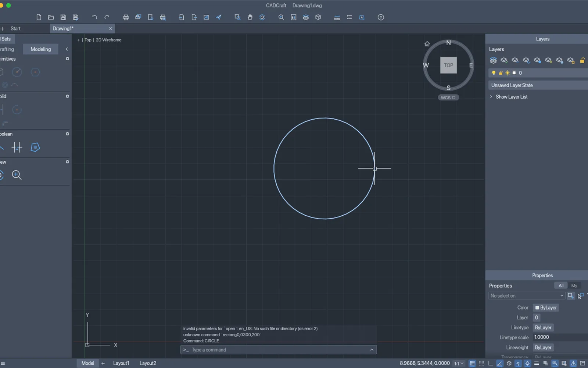
Task: Switch to the Layout2 tab
Action: (148, 363)
